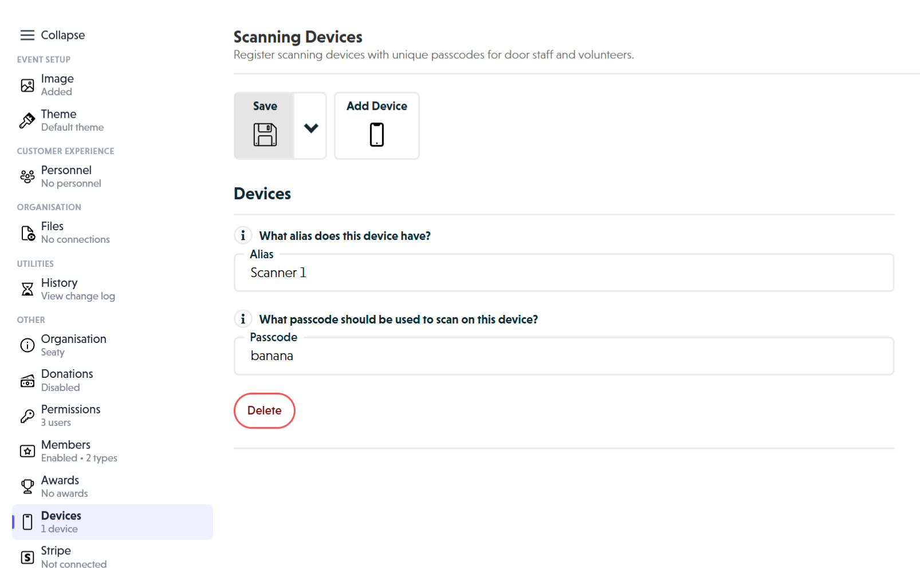Open the Donations Disabled section
The height and width of the screenshot is (588, 920).
112,381
